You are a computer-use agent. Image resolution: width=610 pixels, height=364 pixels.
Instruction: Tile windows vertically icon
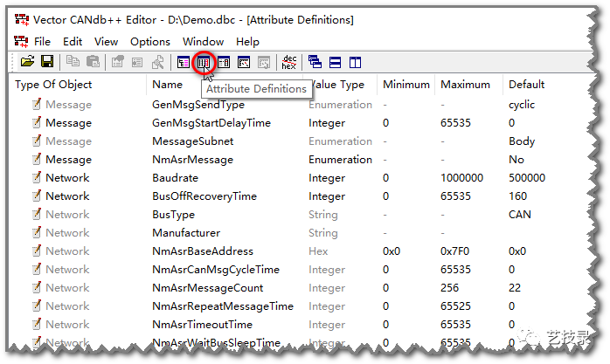(x=355, y=62)
